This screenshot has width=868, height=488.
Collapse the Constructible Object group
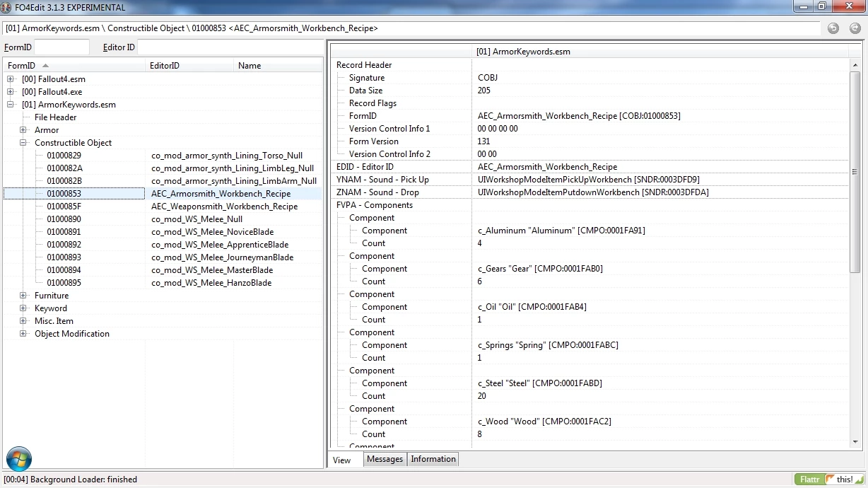point(23,143)
